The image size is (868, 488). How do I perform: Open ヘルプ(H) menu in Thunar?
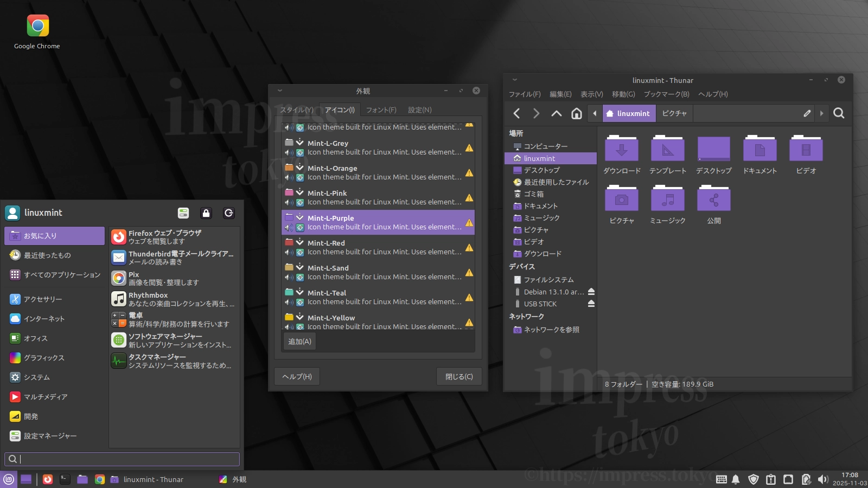tap(713, 94)
